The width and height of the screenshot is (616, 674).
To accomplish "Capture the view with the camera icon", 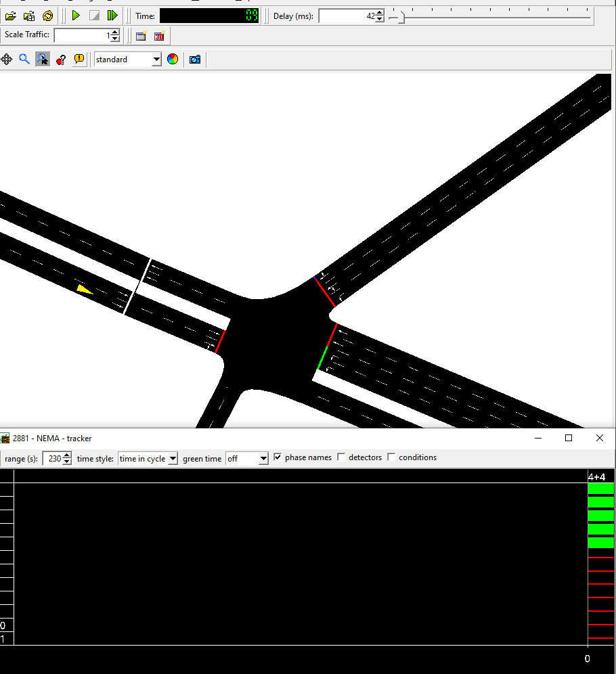I will click(195, 59).
